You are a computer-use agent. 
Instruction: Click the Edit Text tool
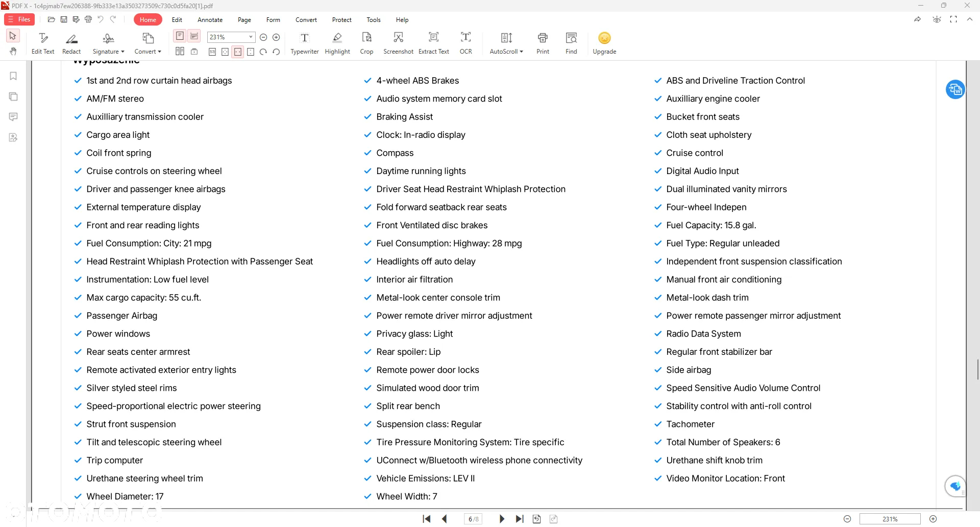point(43,43)
